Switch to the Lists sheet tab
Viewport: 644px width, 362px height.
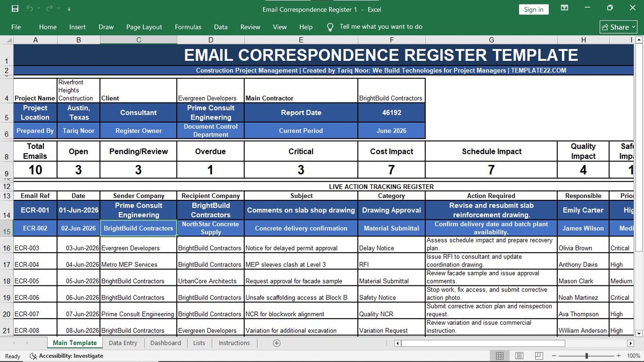coord(199,343)
